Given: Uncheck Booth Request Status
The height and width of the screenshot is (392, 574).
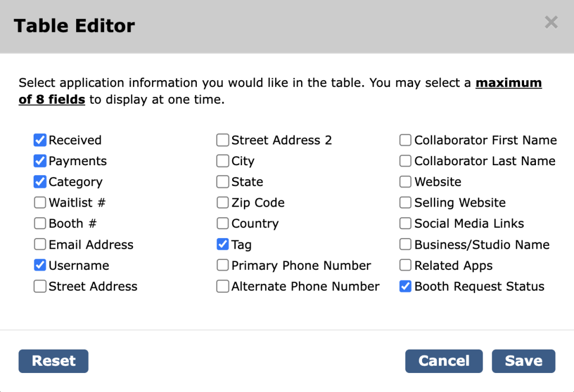Looking at the screenshot, I should point(405,286).
